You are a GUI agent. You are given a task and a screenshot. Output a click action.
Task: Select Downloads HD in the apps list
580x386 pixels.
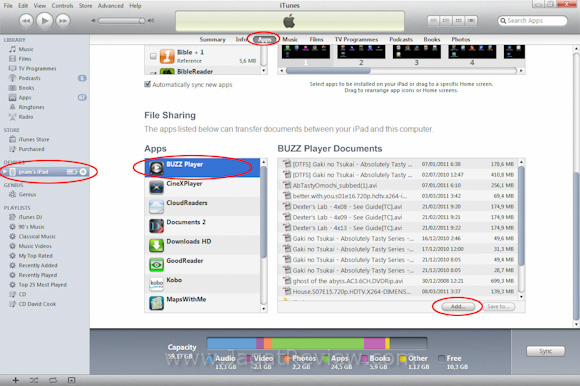pyautogui.click(x=202, y=244)
